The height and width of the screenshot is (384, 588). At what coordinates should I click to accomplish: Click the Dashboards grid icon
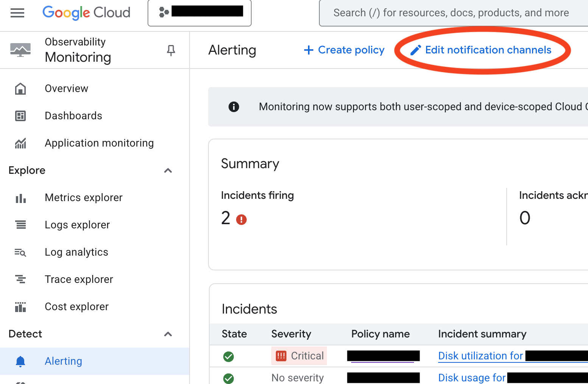point(20,116)
